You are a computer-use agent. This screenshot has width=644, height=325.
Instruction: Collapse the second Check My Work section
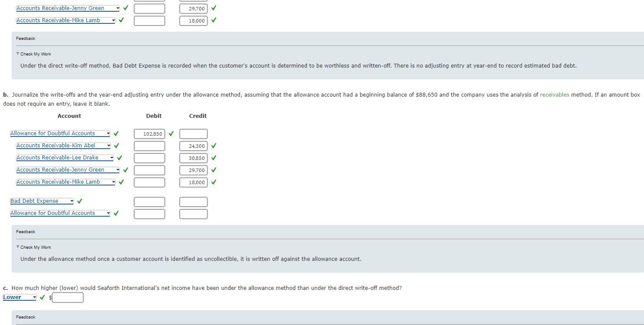17,247
